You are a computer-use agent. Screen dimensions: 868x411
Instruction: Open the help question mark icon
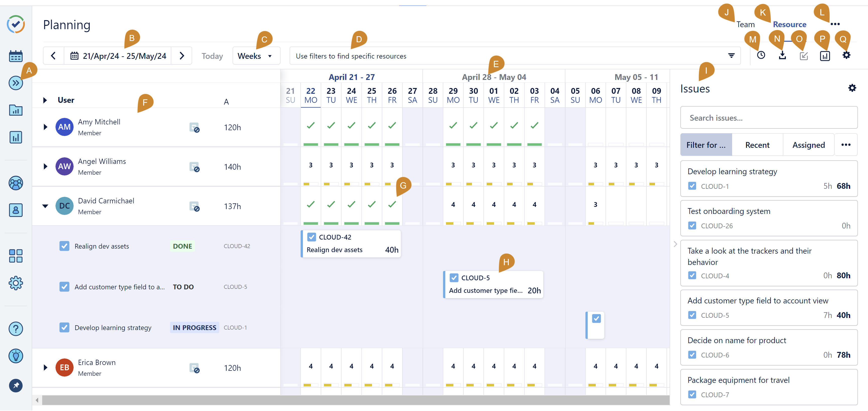(x=16, y=329)
